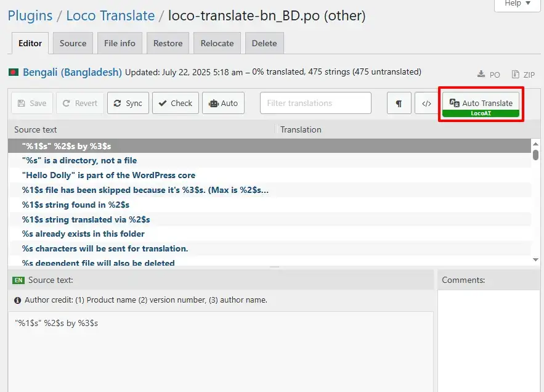Click the pane splitter handle below list

(x=274, y=267)
